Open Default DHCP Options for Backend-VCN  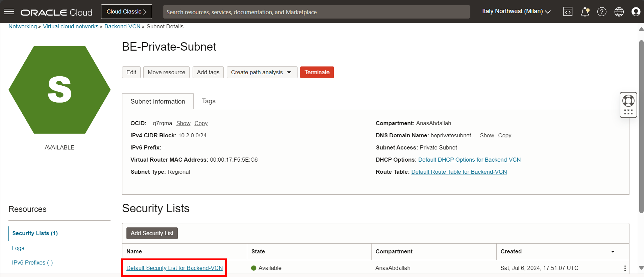click(x=469, y=160)
